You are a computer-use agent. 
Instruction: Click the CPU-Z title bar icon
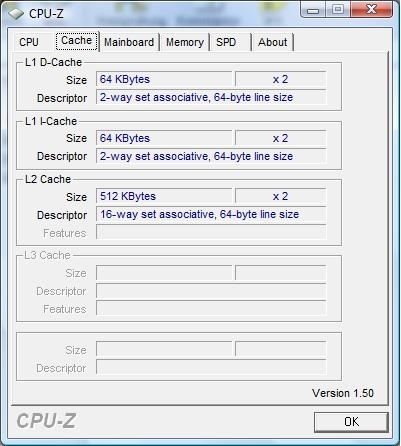point(16,14)
